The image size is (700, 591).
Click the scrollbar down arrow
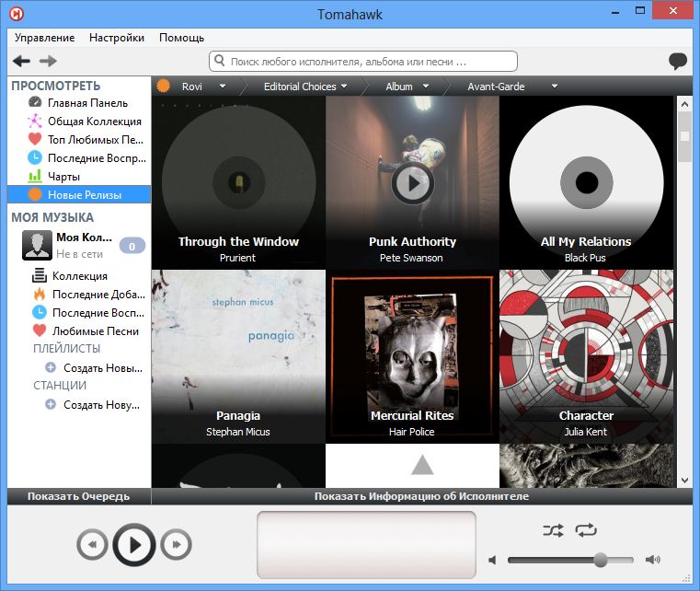[684, 481]
